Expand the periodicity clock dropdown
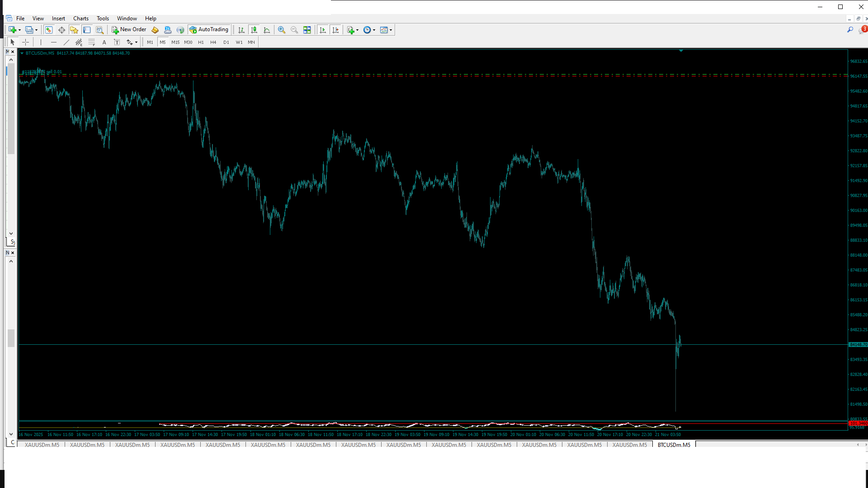Screen dimensions: 868x488 point(369,30)
